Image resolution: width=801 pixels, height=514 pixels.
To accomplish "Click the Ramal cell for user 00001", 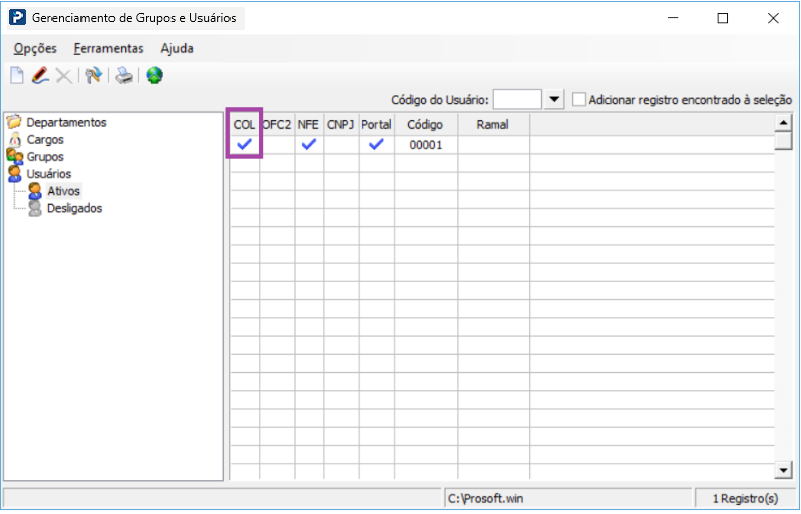I will tap(493, 145).
